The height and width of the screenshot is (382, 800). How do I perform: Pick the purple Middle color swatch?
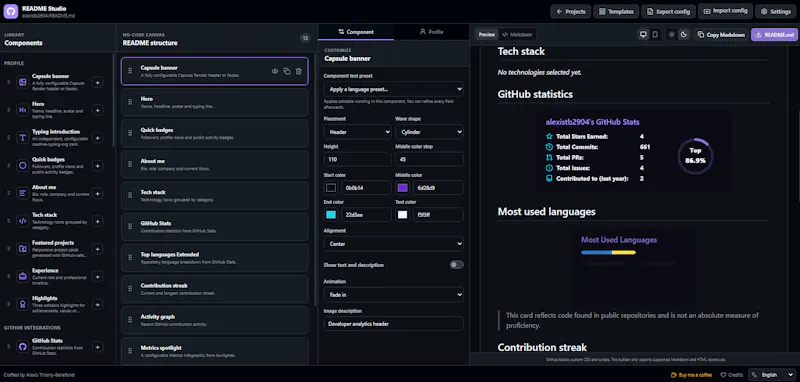click(x=403, y=188)
